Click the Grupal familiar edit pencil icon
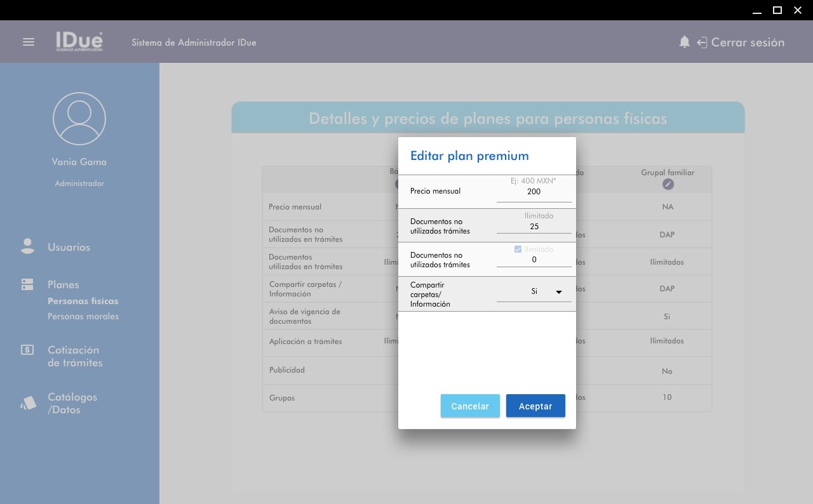 click(x=668, y=184)
